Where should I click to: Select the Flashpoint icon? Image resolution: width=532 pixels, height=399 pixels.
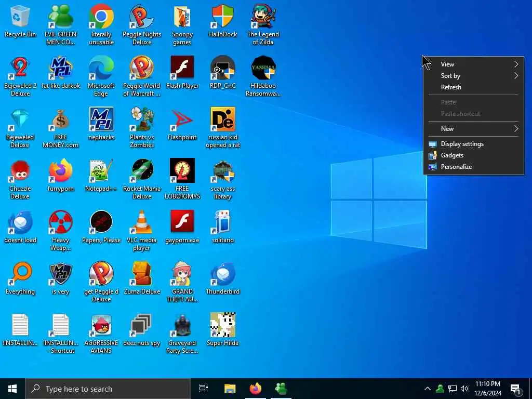(x=182, y=119)
